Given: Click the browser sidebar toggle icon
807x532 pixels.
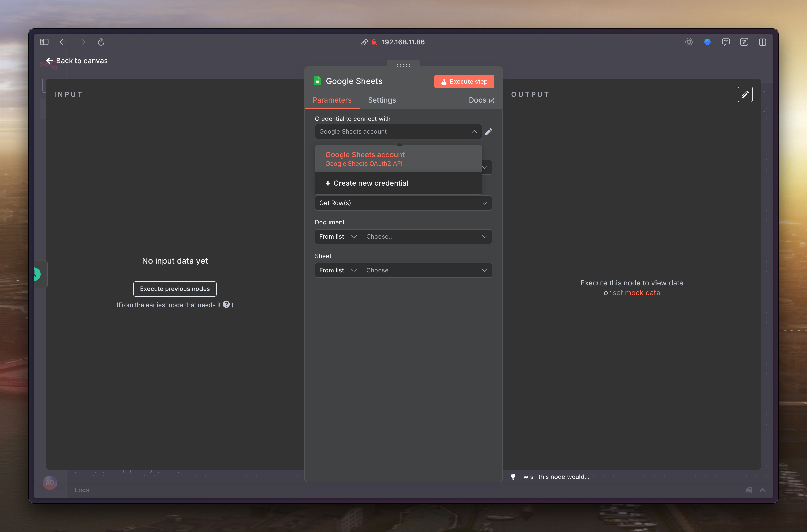Looking at the screenshot, I should 44,42.
